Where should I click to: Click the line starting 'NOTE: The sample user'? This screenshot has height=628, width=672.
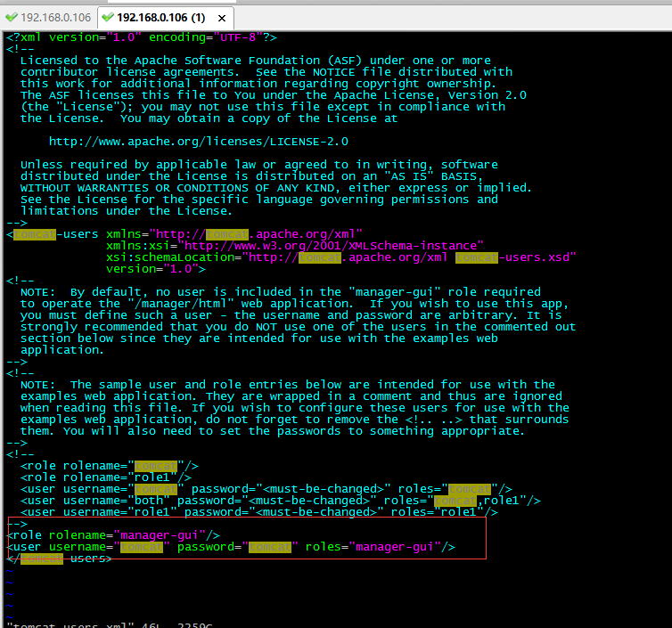click(x=288, y=385)
